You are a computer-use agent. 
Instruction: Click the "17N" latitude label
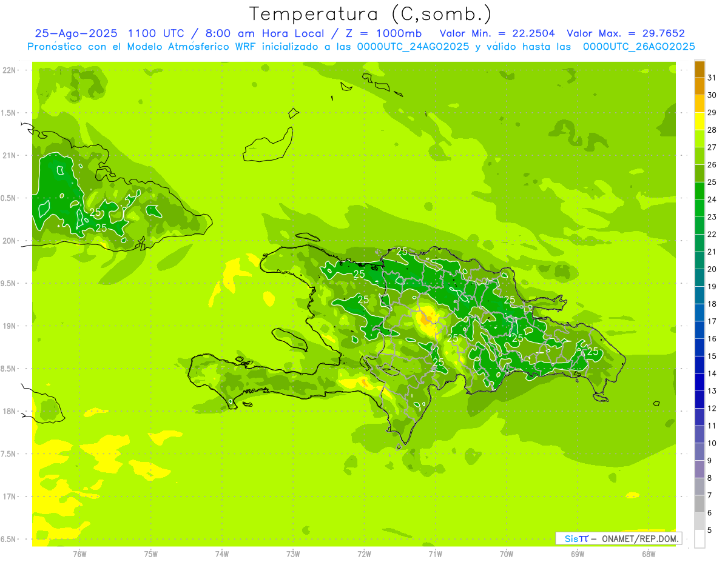9,497
